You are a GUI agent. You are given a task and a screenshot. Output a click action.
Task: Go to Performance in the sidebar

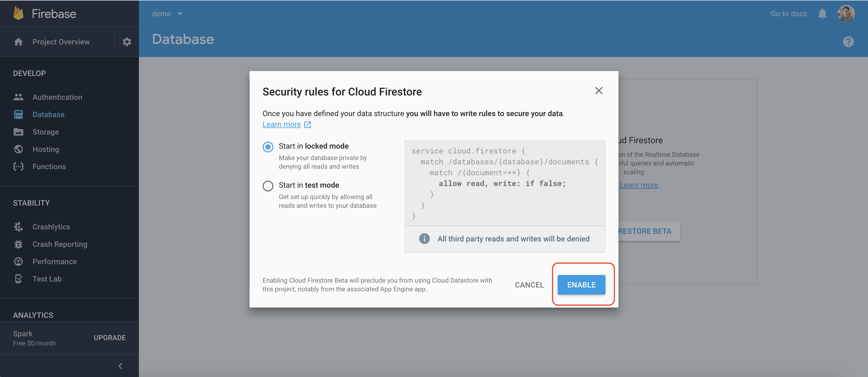pos(54,262)
